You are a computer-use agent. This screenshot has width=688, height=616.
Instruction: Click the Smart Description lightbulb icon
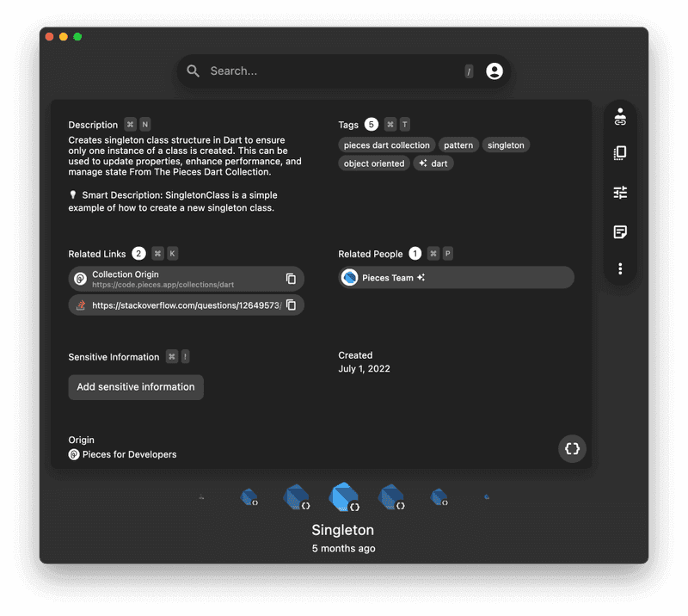click(x=73, y=194)
